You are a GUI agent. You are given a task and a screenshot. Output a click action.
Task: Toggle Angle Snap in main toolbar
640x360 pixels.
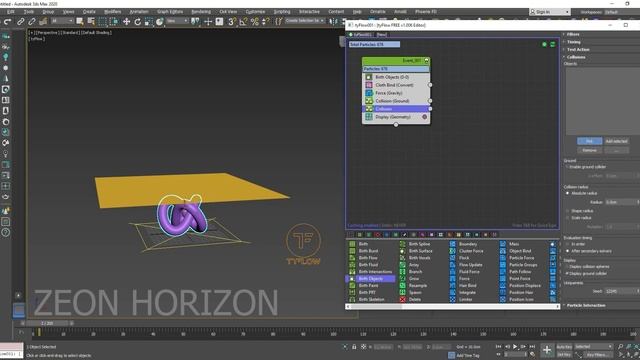click(243, 21)
